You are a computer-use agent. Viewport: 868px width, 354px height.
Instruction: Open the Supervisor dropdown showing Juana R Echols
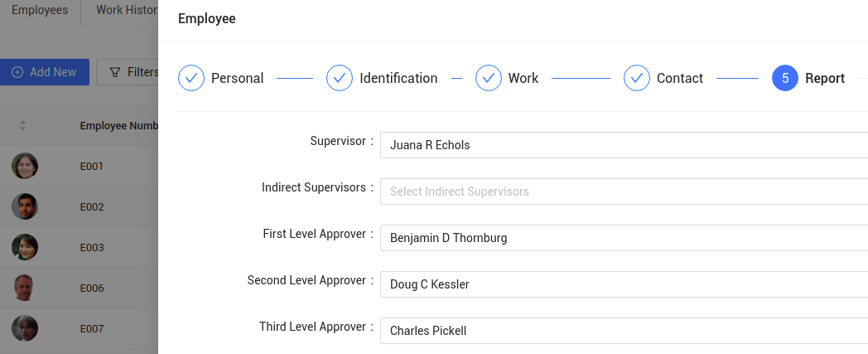pos(624,145)
